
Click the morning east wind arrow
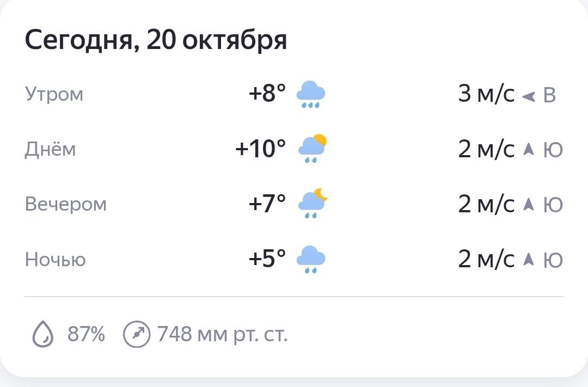pyautogui.click(x=528, y=96)
